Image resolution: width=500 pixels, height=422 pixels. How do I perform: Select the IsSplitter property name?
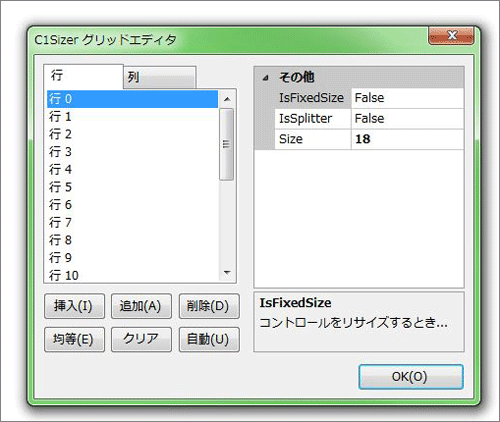click(313, 119)
